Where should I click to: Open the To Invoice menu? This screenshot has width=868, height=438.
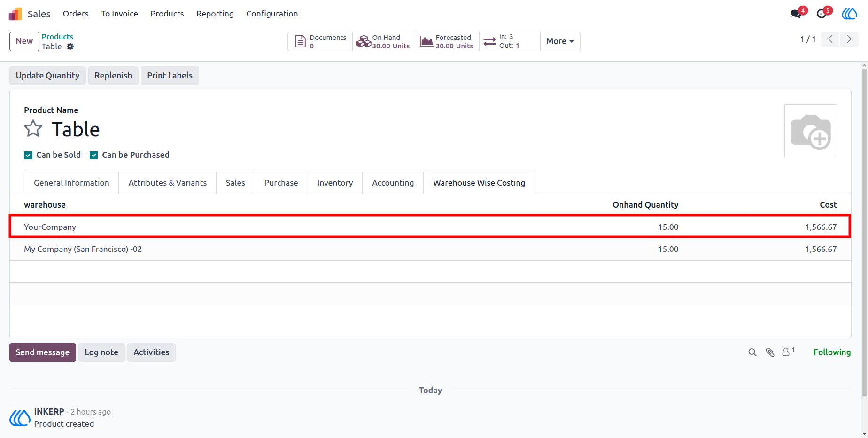tap(119, 14)
